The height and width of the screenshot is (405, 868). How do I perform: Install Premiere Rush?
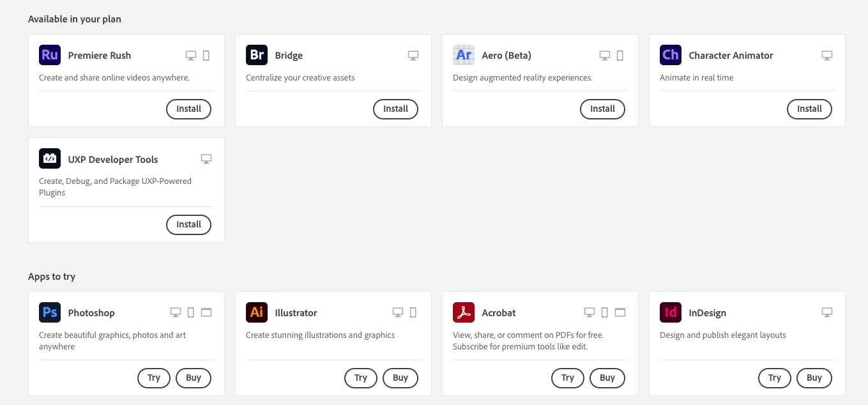pyautogui.click(x=188, y=109)
